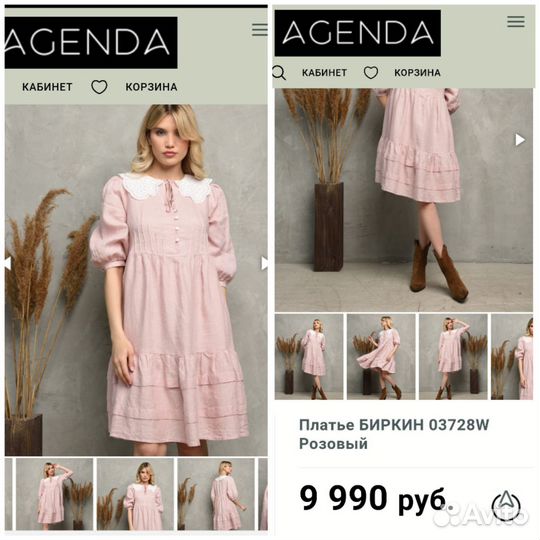This screenshot has width=540, height=540.
Task: Click the AGENDA logo on right
Action: pos(357,33)
